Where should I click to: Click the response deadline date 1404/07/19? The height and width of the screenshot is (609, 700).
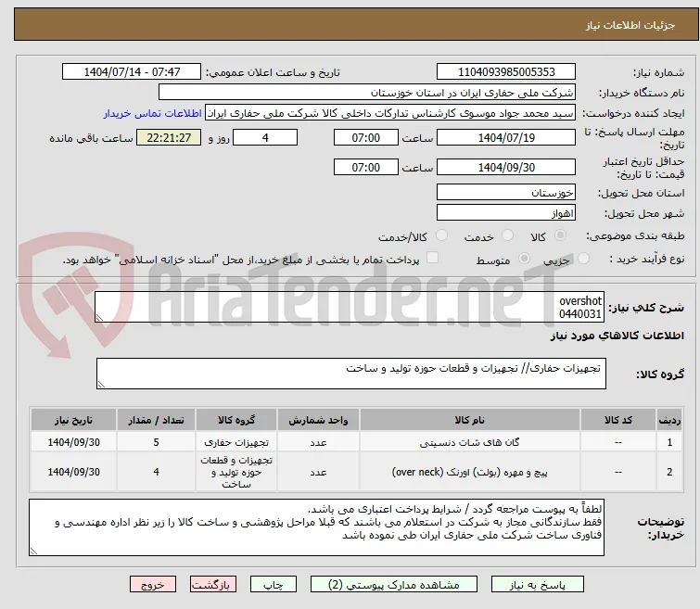click(506, 137)
